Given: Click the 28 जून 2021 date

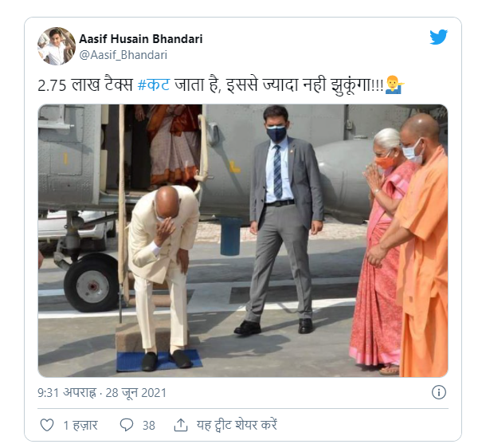Looking at the screenshot, I should coord(136,393).
